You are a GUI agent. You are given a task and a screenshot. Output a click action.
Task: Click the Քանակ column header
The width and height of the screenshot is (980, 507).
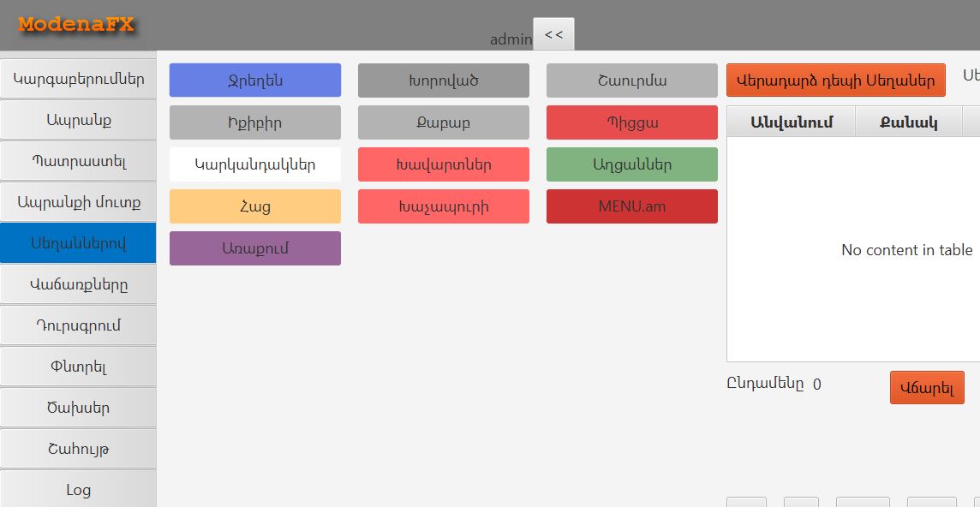click(x=908, y=122)
